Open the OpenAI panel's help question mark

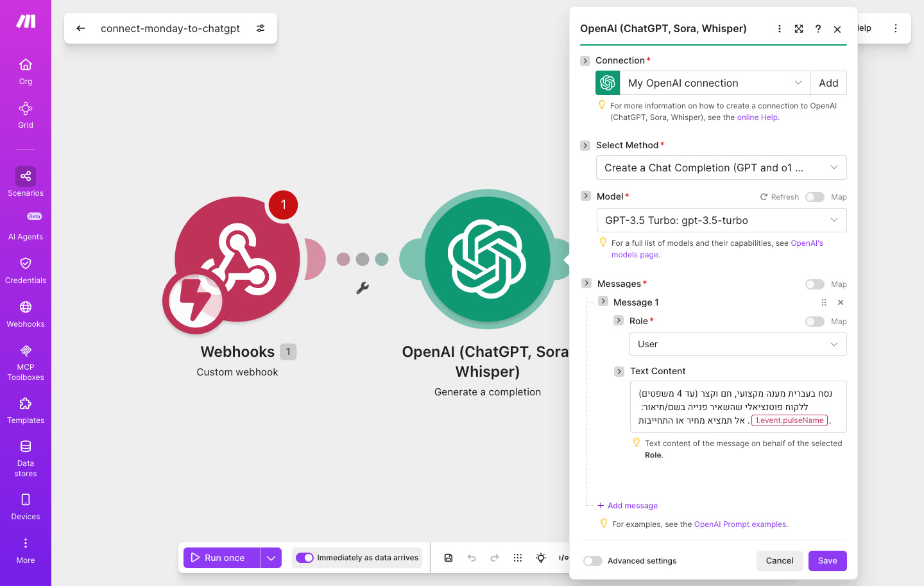(x=818, y=29)
